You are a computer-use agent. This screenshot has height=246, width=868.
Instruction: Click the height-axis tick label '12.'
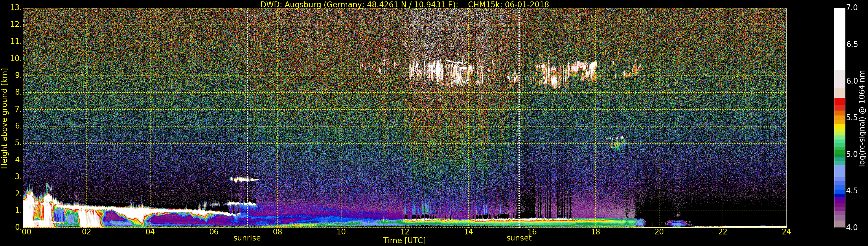click(x=16, y=24)
